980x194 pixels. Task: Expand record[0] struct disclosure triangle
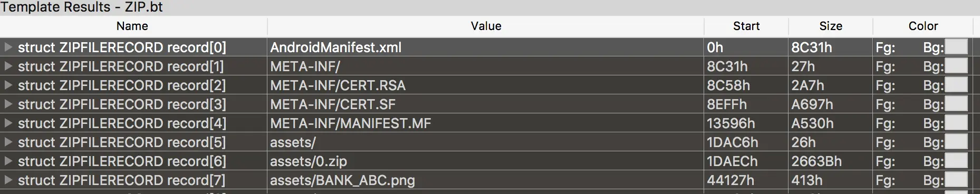click(8, 47)
